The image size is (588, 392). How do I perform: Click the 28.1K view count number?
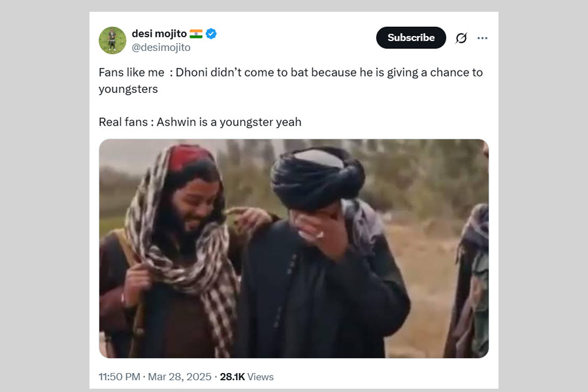232,377
